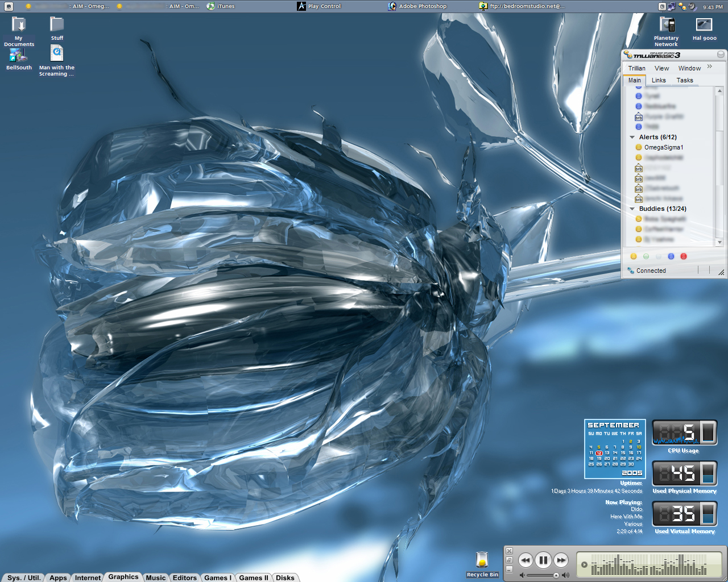728x582 pixels.
Task: Open the Trillian menu
Action: click(x=636, y=68)
